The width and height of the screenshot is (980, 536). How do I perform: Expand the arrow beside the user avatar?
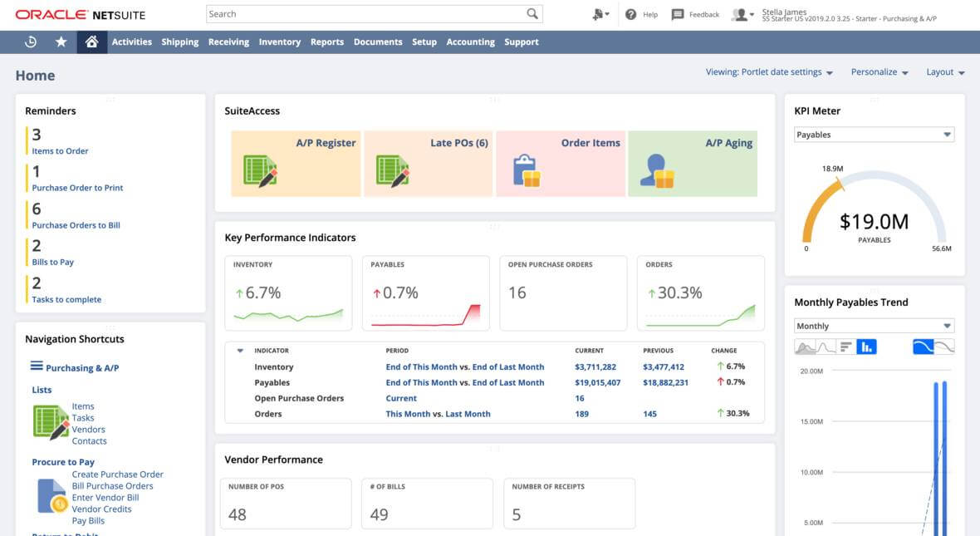pyautogui.click(x=752, y=14)
